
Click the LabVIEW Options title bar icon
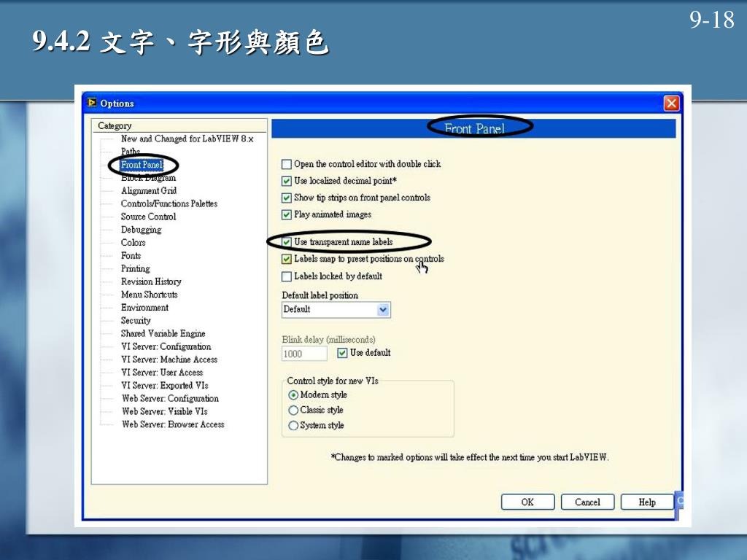[x=92, y=103]
